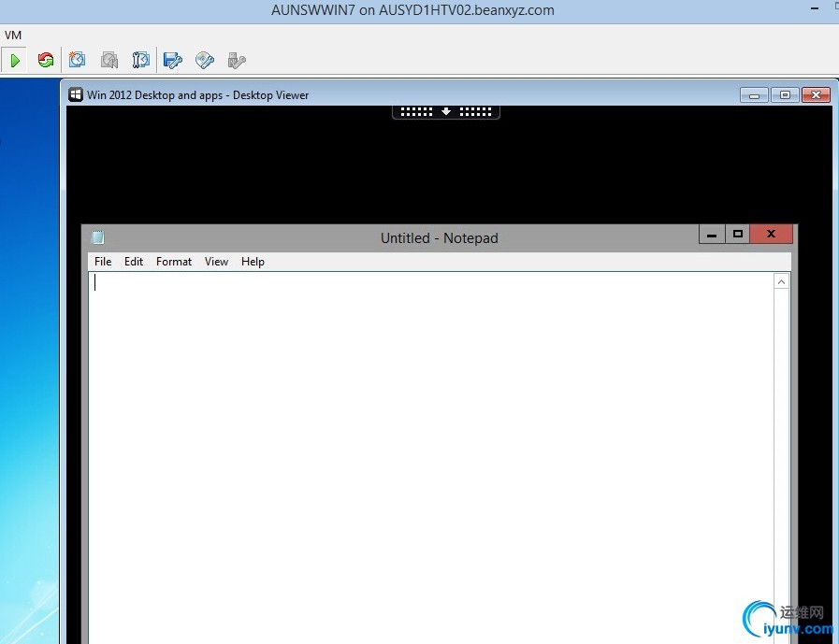Click the Notepad scrollbar up arrow
Screen dimensions: 839x644
pos(781,282)
